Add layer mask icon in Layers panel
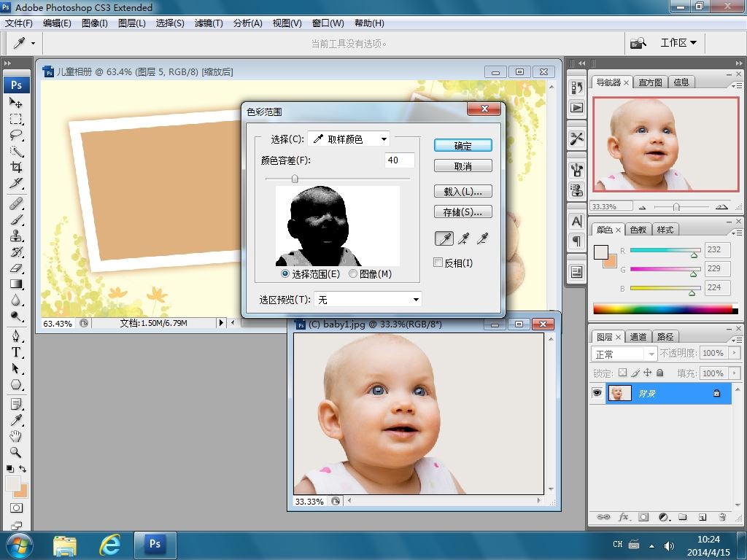The height and width of the screenshot is (560, 747). (x=643, y=517)
